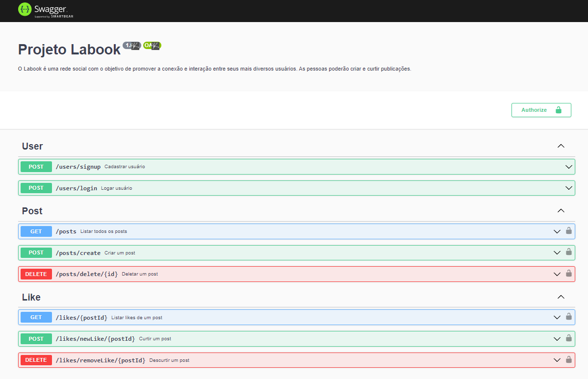The height and width of the screenshot is (379, 588).
Task: Click the version badge after Projeto Labook
Action: coord(131,45)
